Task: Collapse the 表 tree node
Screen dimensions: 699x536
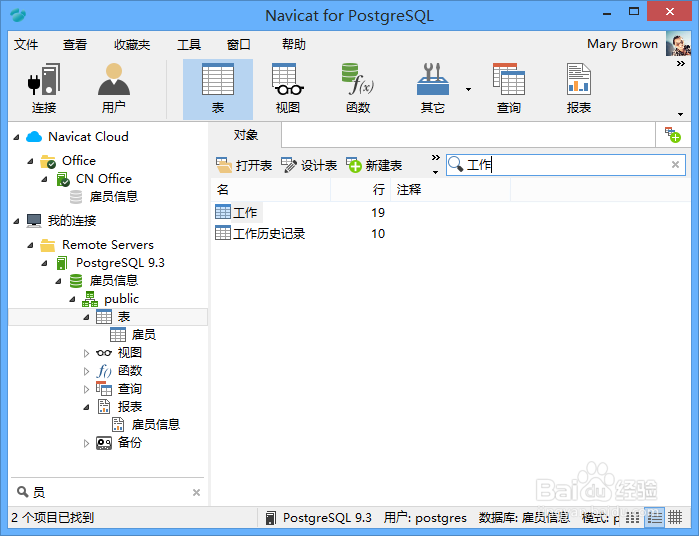Action: pyautogui.click(x=86, y=317)
